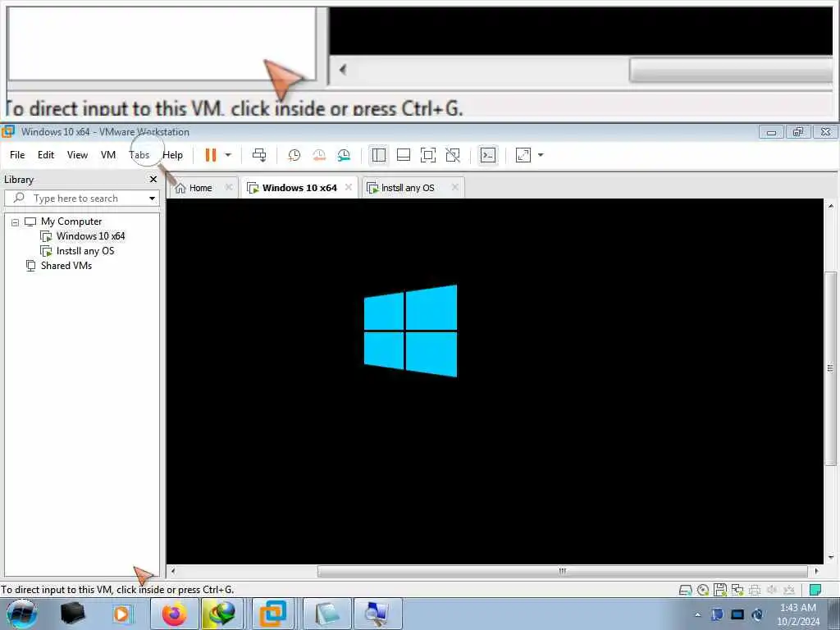This screenshot has width=840, height=630.
Task: Click the VM view vertical scrollbar thumb
Action: [830, 368]
